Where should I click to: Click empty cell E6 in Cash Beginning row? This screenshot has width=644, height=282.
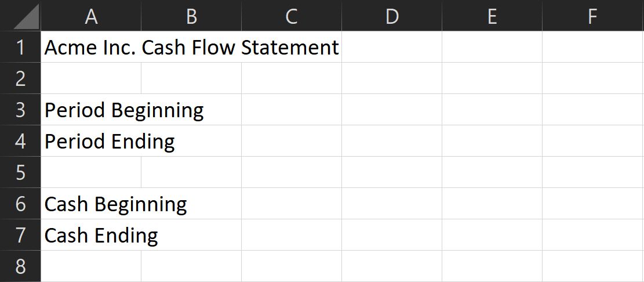pyautogui.click(x=492, y=204)
